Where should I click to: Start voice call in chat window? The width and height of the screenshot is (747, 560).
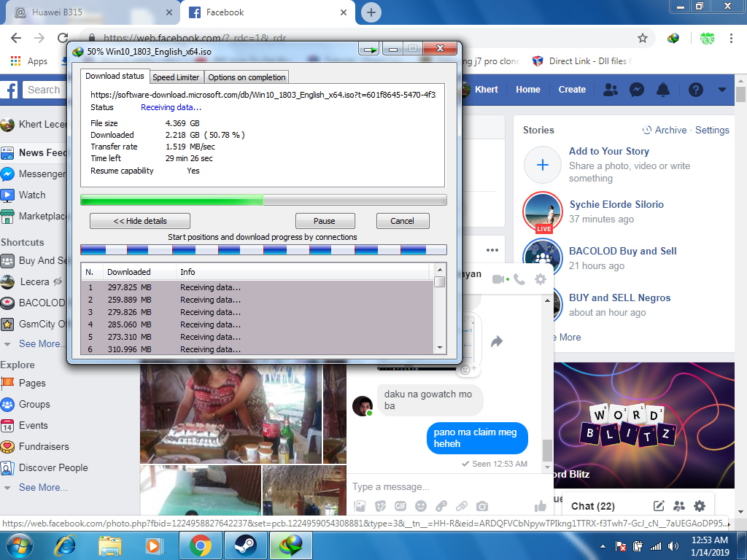519,279
